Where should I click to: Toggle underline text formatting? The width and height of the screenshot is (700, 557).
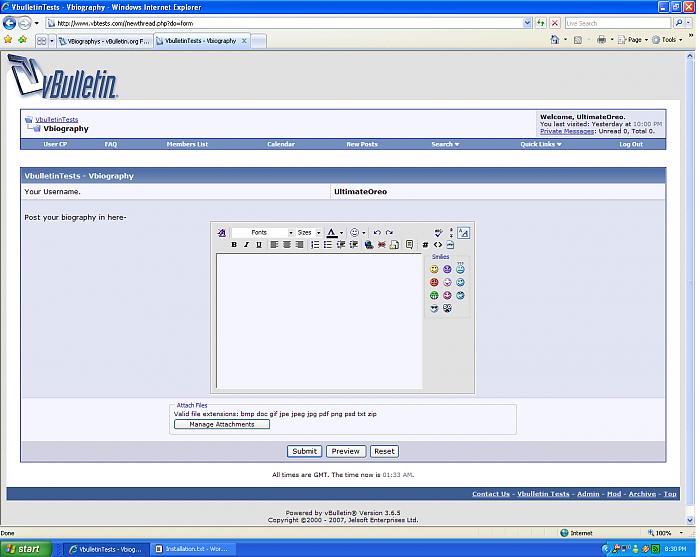(x=258, y=245)
